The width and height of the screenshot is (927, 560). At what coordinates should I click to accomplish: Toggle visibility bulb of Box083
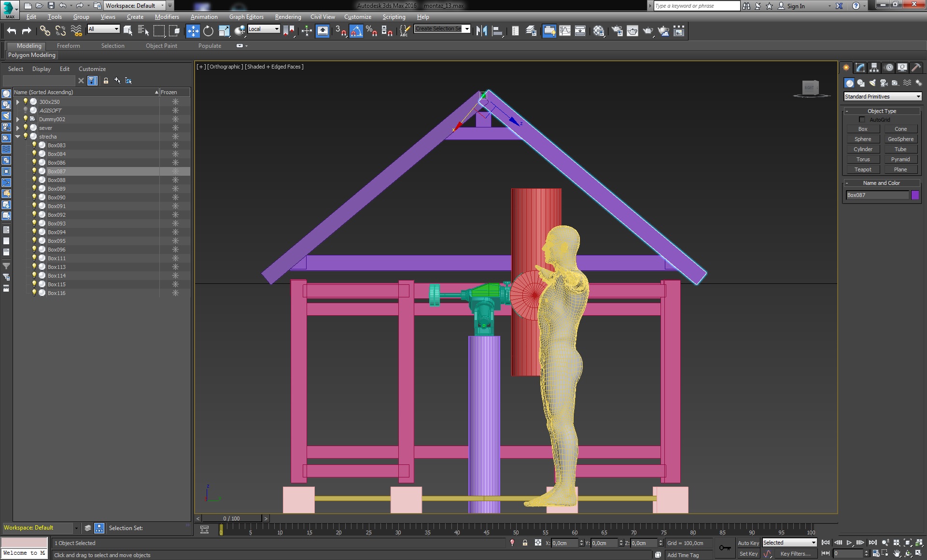(x=34, y=145)
